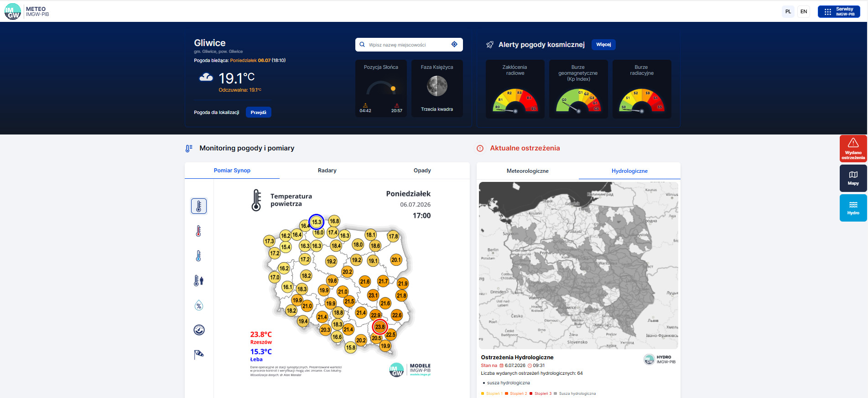Screen dimensions: 868x398
Task: Click the 17.8 station marker on map
Action: pyautogui.click(x=393, y=236)
